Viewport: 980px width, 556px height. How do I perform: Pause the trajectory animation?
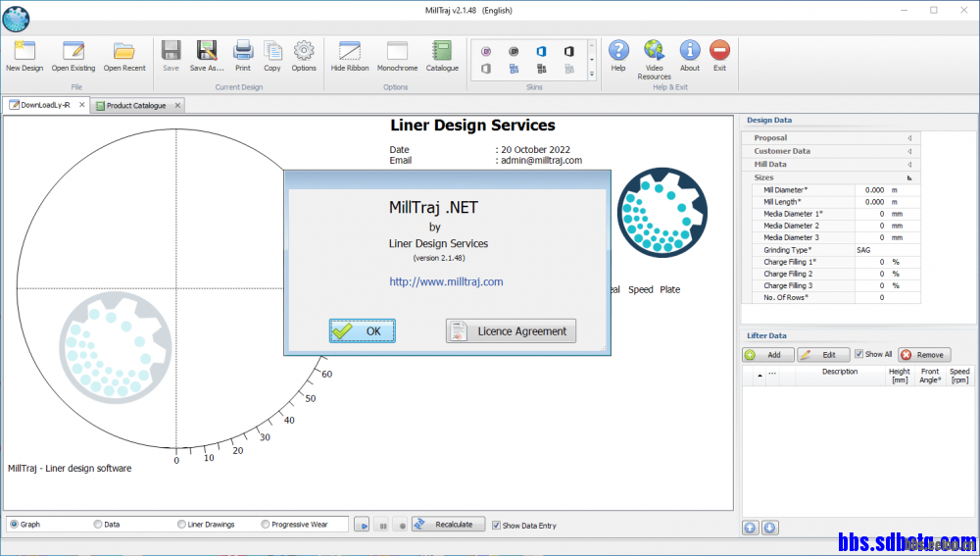tap(382, 526)
